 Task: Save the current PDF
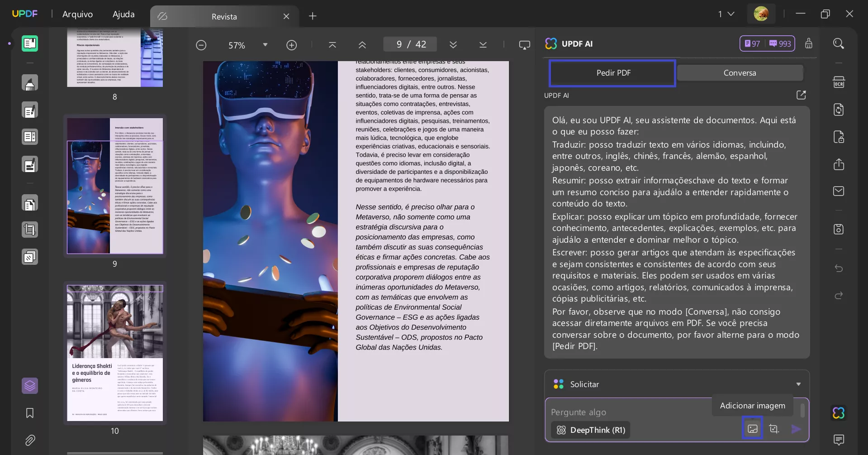(838, 229)
